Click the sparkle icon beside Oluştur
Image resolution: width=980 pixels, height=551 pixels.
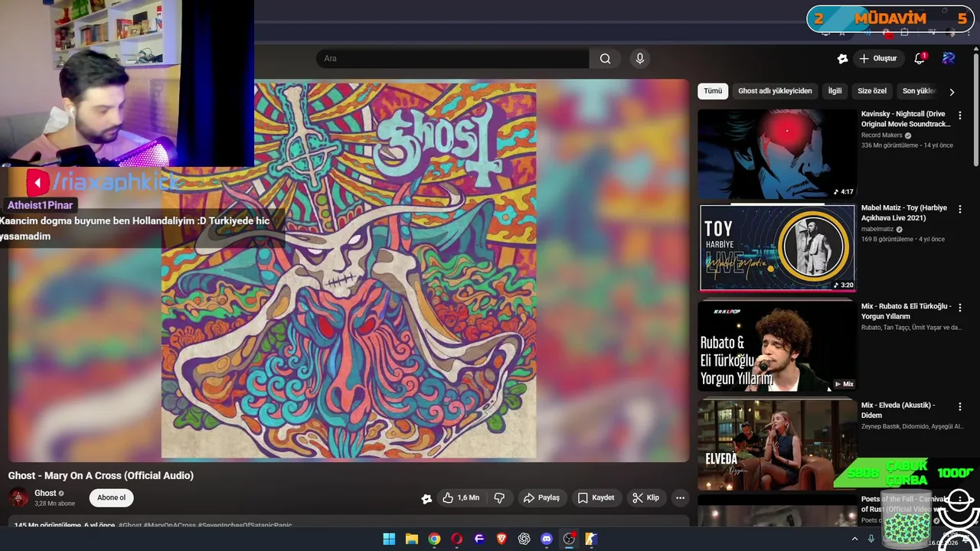coord(842,59)
